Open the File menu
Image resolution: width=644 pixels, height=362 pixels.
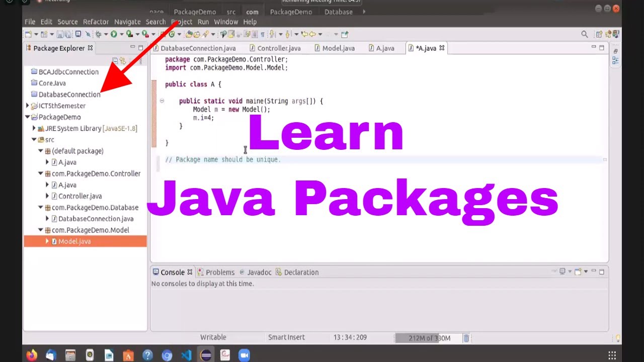(30, 22)
